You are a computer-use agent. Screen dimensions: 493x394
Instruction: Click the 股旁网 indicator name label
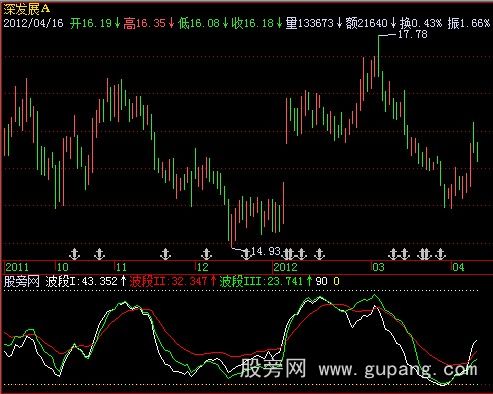[x=22, y=281]
